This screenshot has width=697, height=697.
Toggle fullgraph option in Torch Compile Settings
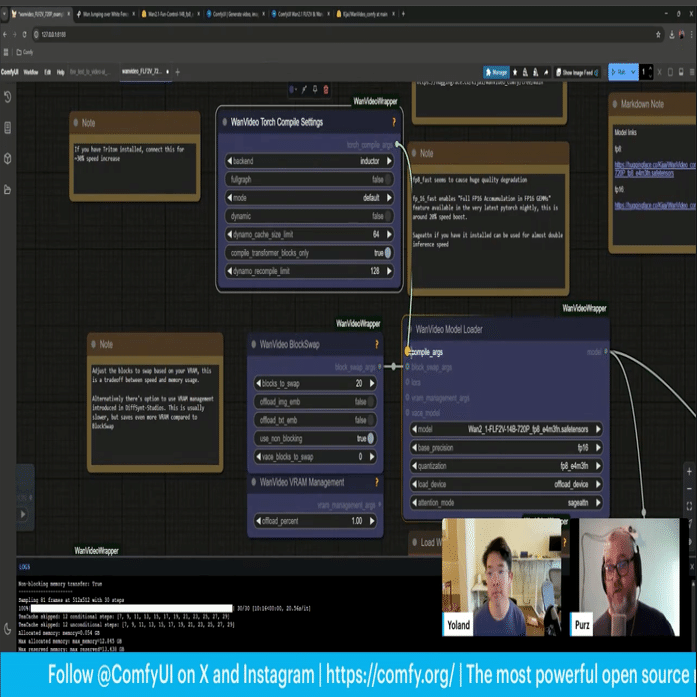tap(309, 180)
